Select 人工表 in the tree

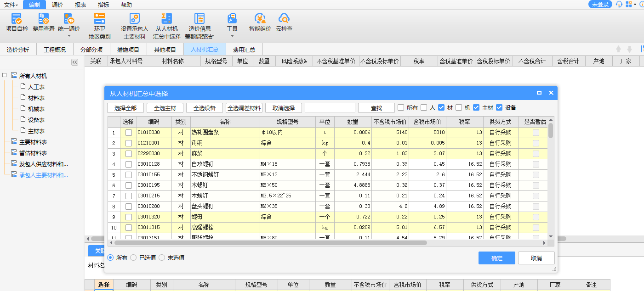tap(36, 87)
